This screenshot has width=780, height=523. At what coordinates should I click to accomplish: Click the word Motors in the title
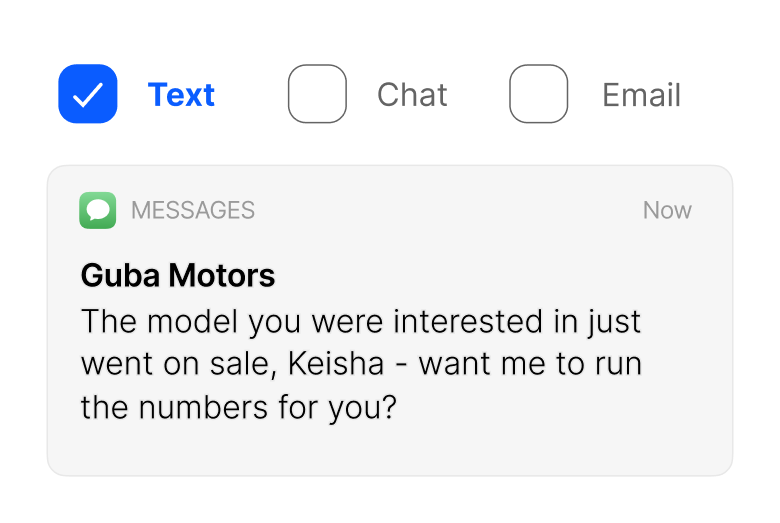pos(221,275)
